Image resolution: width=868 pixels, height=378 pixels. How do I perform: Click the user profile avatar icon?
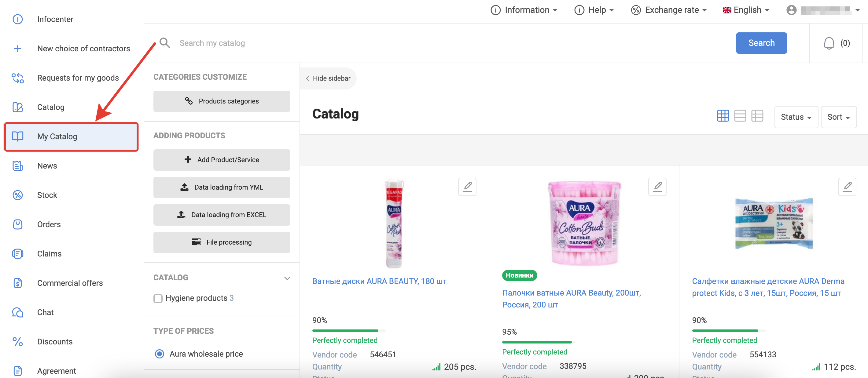[x=791, y=10]
